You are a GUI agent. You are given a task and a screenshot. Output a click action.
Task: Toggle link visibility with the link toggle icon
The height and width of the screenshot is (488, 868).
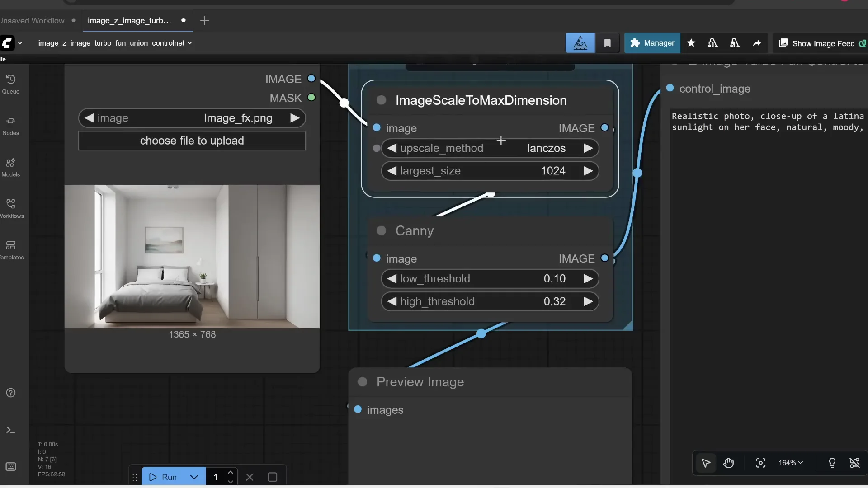pyautogui.click(x=855, y=463)
